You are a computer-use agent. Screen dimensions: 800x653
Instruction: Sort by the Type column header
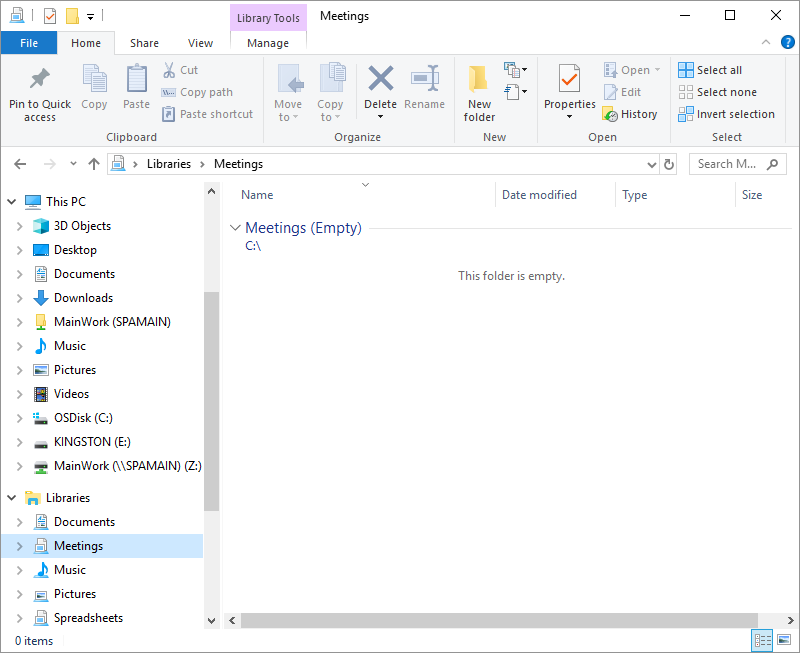tap(635, 195)
